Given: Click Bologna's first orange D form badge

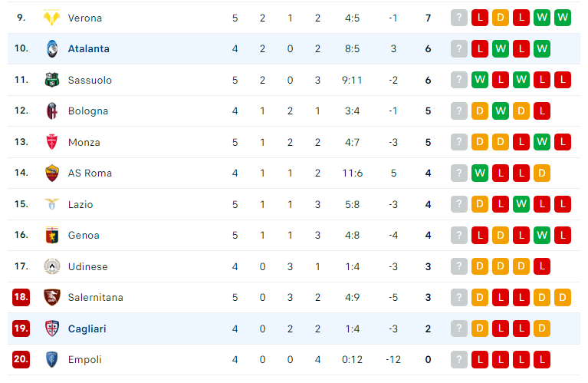Looking at the screenshot, I should tap(480, 111).
